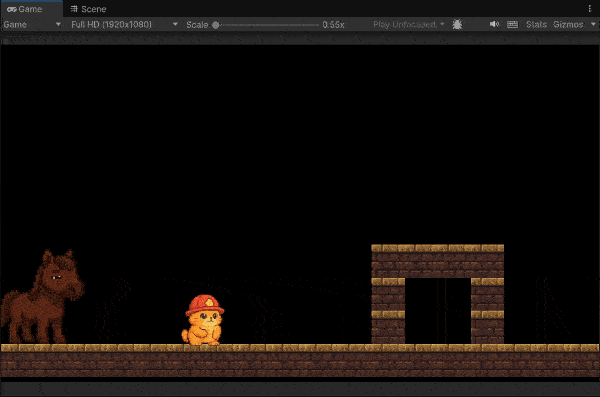
Task: Toggle Gizmos display
Action: tap(568, 25)
